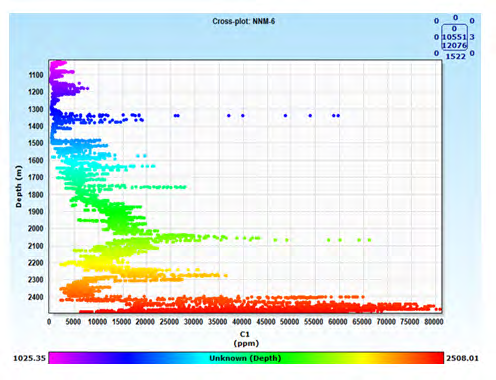Select the color bar minimum value 1025.35
Screen dimensions: 496x380
[29, 358]
